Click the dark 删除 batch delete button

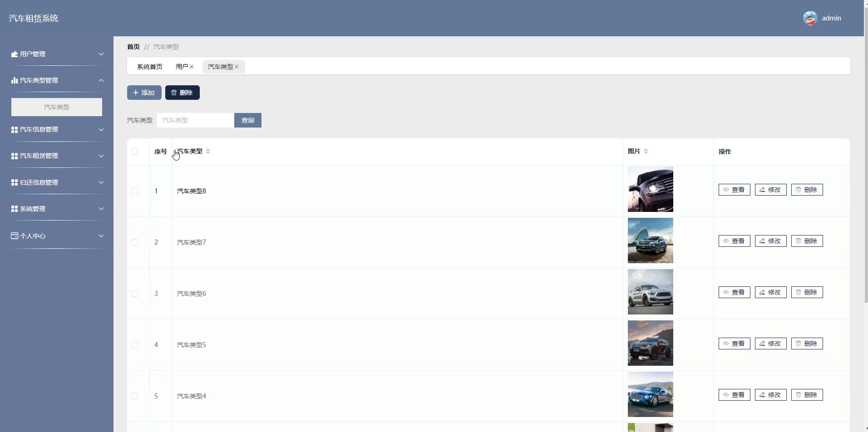pyautogui.click(x=182, y=93)
